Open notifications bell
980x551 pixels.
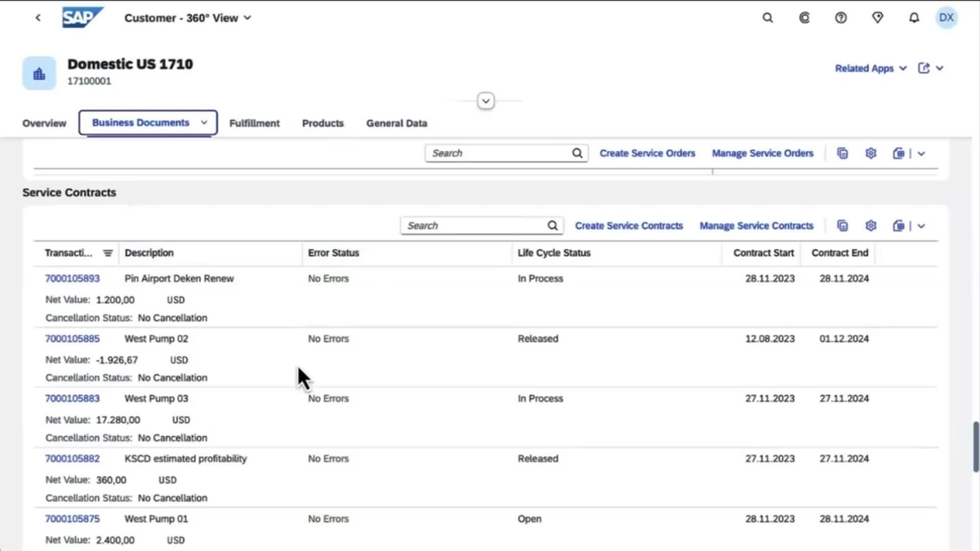pyautogui.click(x=914, y=18)
